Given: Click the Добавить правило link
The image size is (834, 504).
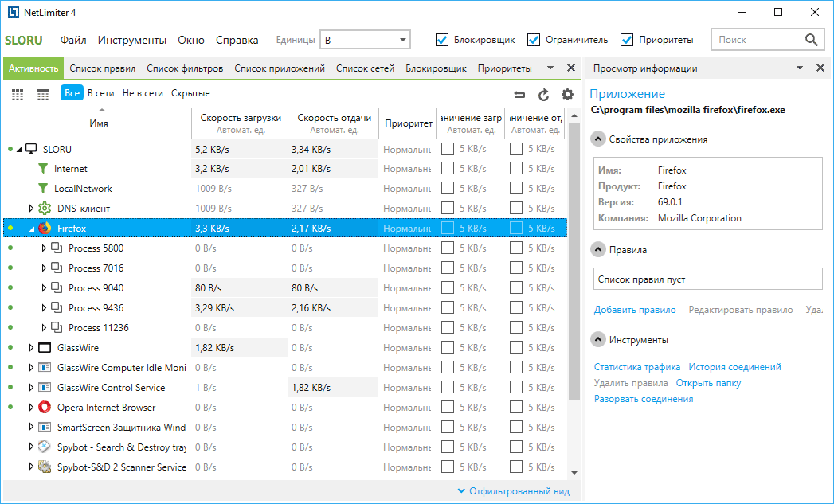Looking at the screenshot, I should (x=635, y=310).
